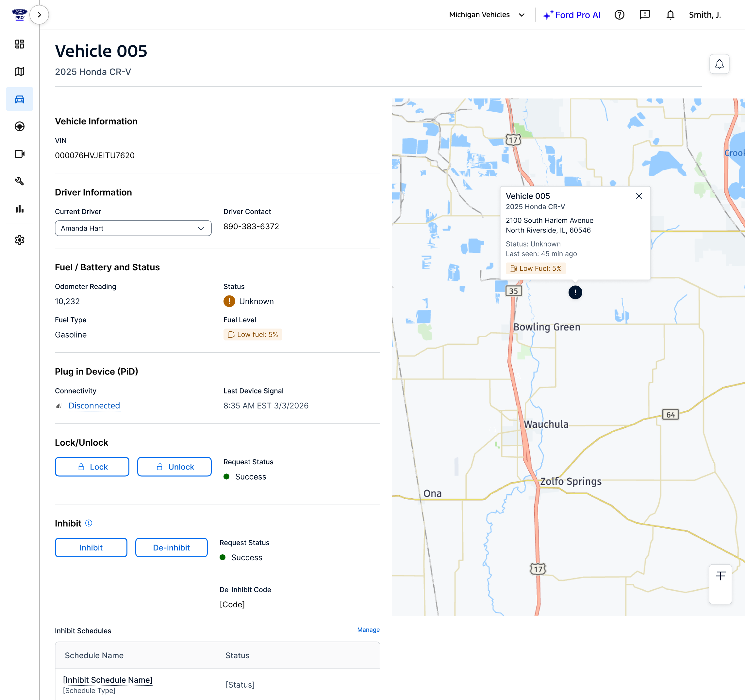Open the reports bar chart icon
Viewport: 745px width, 700px height.
pos(20,209)
